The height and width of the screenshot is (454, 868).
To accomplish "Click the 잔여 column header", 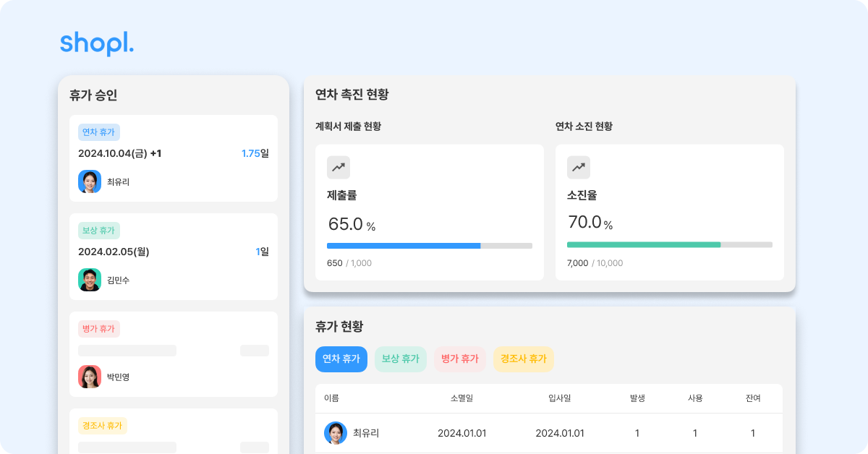I will tap(753, 398).
